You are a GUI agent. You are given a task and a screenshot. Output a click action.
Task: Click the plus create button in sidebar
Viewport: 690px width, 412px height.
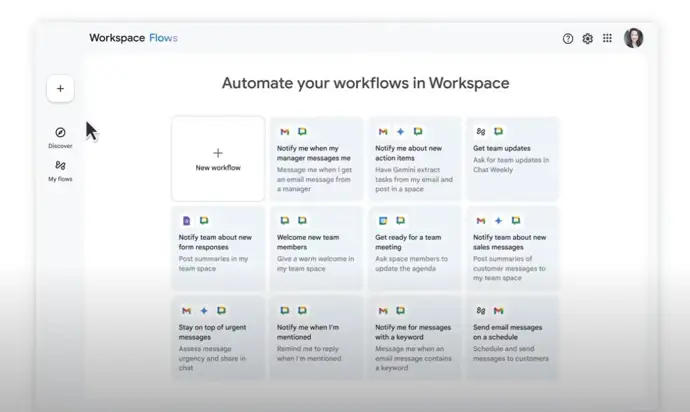coord(60,88)
